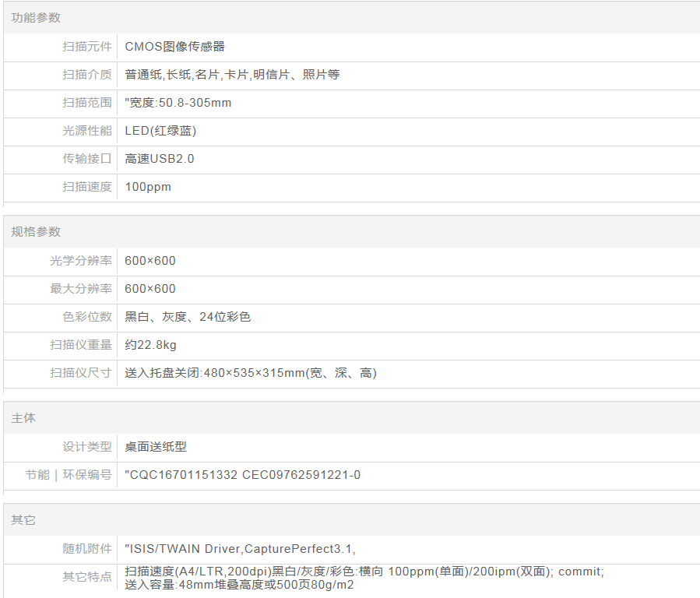Select the 黑白、灰度、24位彩色 value

[188, 317]
